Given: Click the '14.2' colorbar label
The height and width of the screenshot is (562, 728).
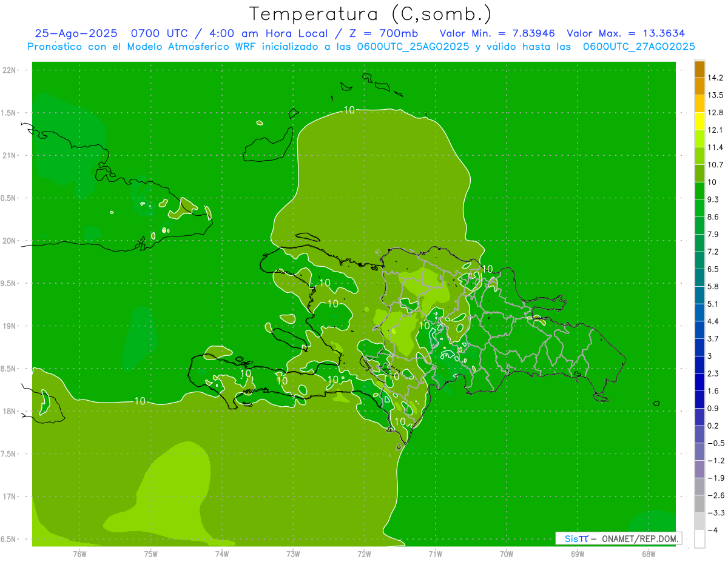Looking at the screenshot, I should click(x=715, y=78).
